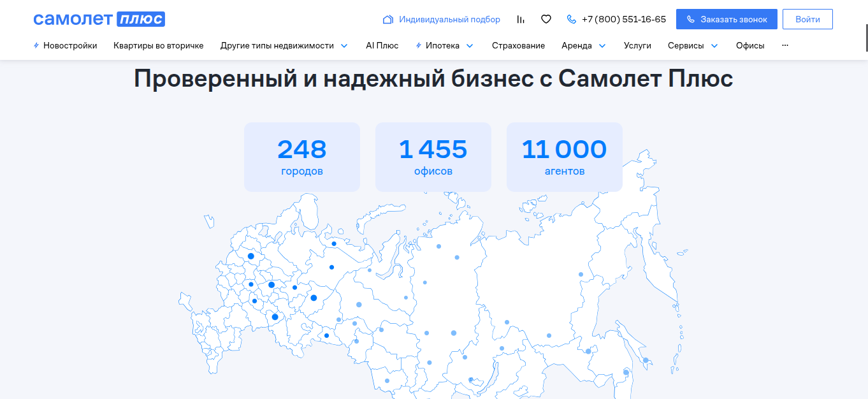868x399 pixels.
Task: Open the three-dots more menu
Action: [785, 45]
